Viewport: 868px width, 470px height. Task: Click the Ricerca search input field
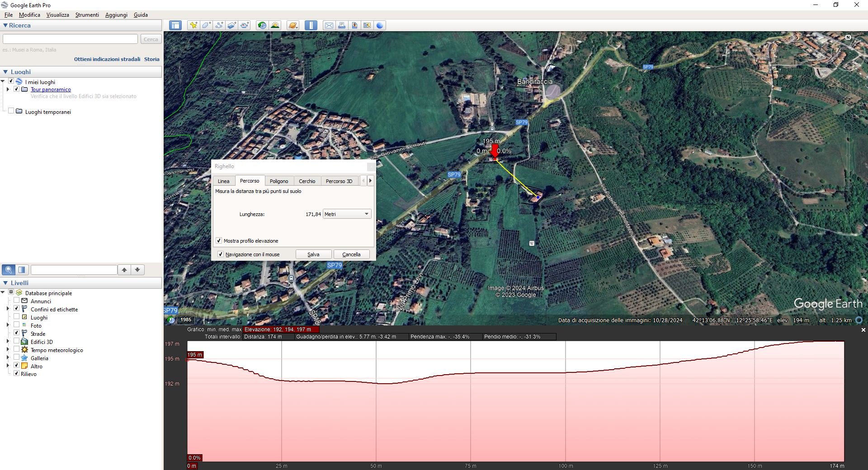[x=70, y=39]
